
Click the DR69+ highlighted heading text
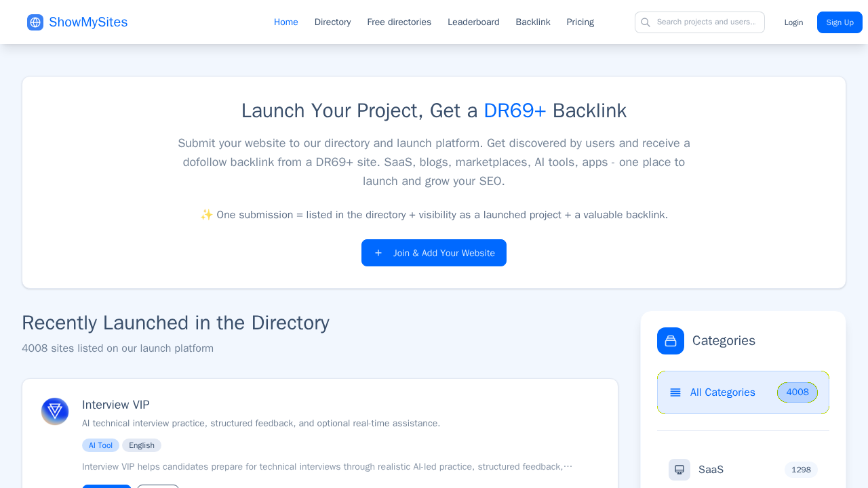515,110
